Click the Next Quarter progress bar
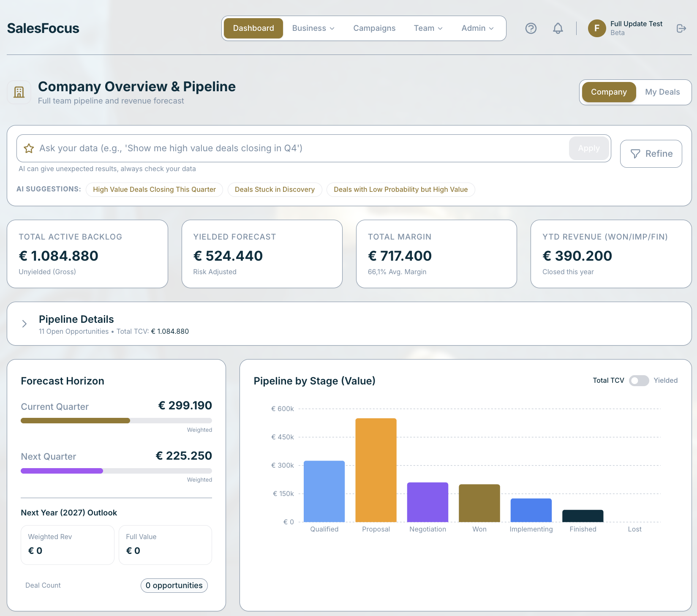Screen dimensions: 697x616 [x=116, y=471]
